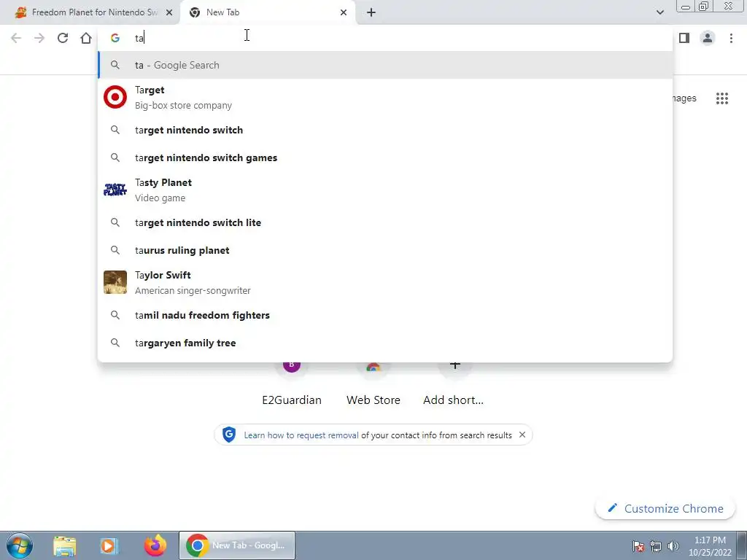Open the Google apps grid

point(722,98)
